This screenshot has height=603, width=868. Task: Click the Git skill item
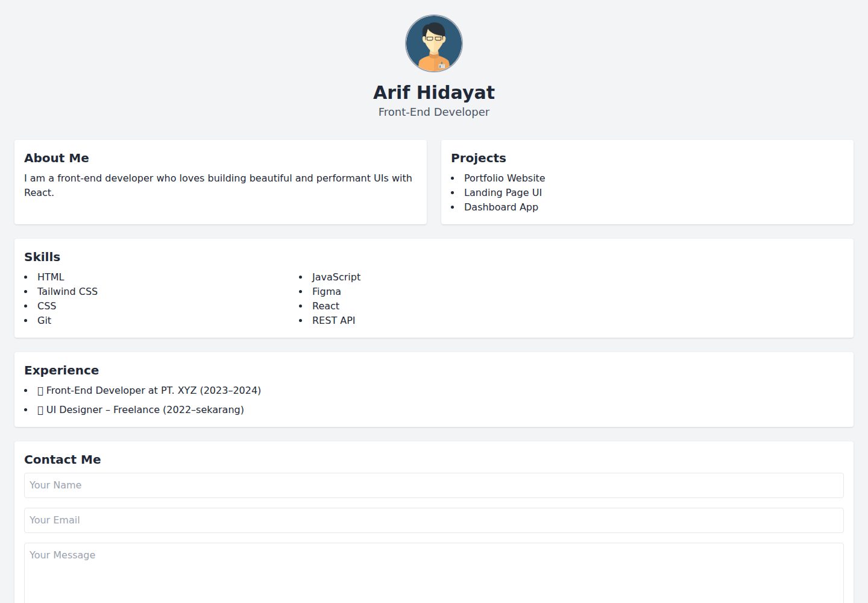[44, 320]
